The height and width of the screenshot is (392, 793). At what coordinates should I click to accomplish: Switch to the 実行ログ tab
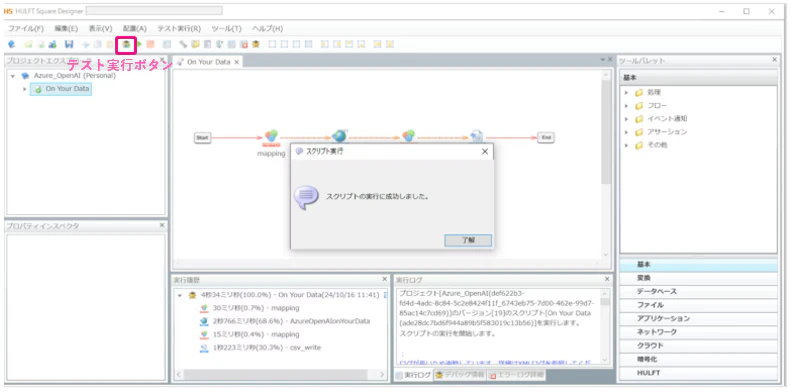[413, 375]
